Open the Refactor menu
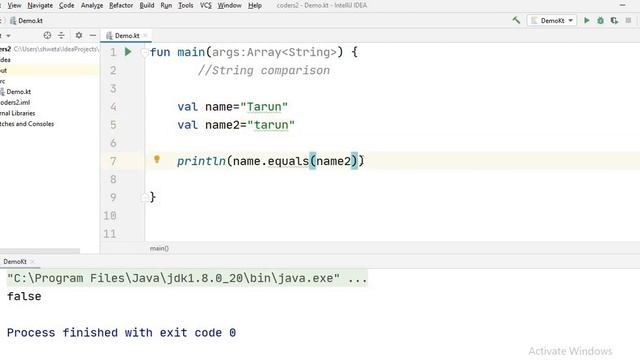 121,5
